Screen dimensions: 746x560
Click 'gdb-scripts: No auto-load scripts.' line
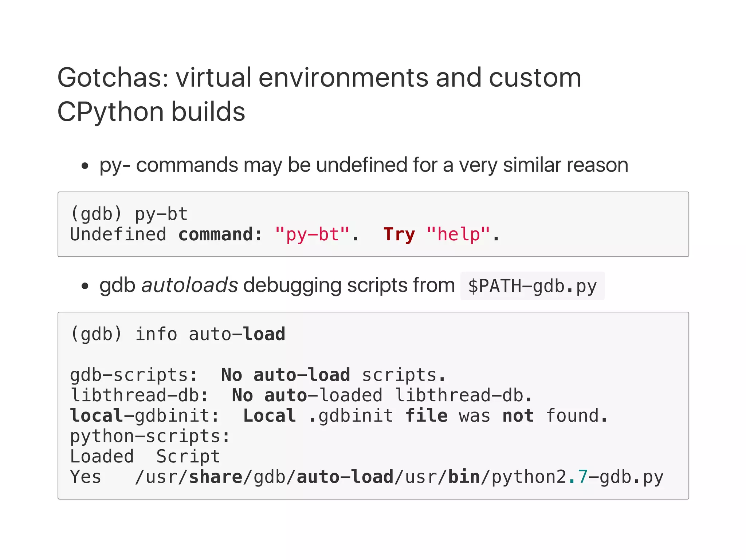pos(258,375)
